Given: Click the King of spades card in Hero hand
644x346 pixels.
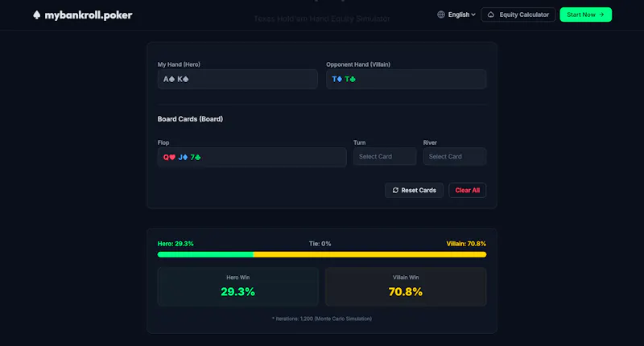Looking at the screenshot, I should pyautogui.click(x=184, y=79).
